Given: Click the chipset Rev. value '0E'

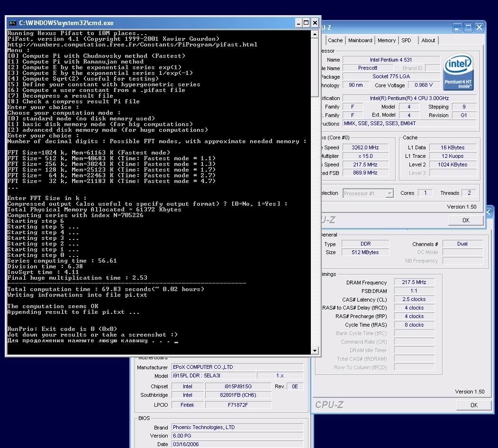Looking at the screenshot, I should coord(295,386).
